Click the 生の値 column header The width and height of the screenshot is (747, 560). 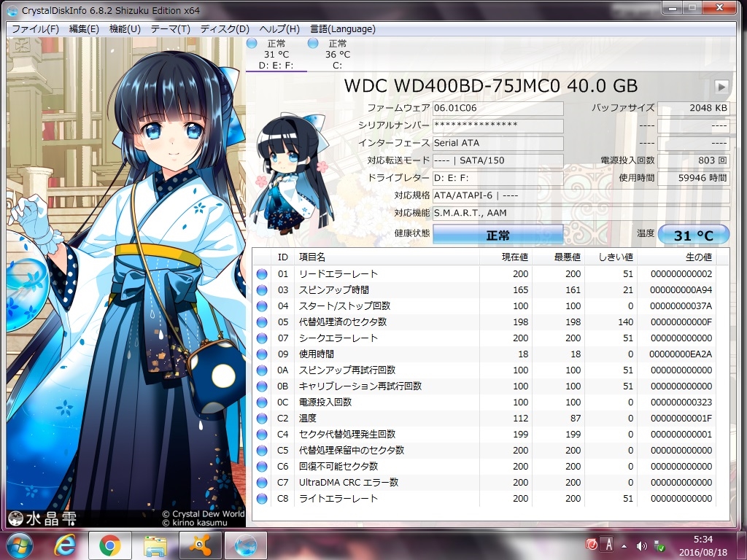(677, 257)
